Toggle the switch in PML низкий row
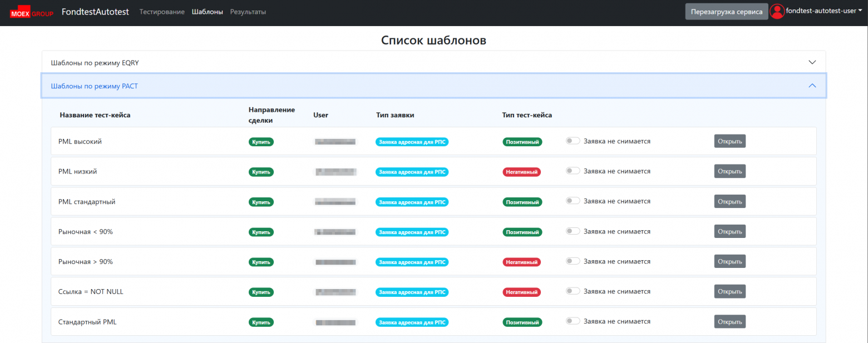Screen dimensions: 868x343 [573, 171]
